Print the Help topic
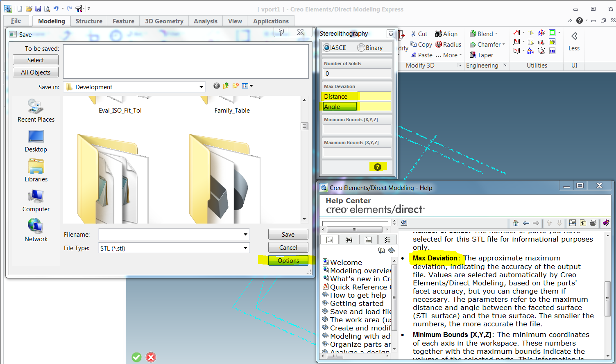The height and width of the screenshot is (364, 616). pos(593,223)
